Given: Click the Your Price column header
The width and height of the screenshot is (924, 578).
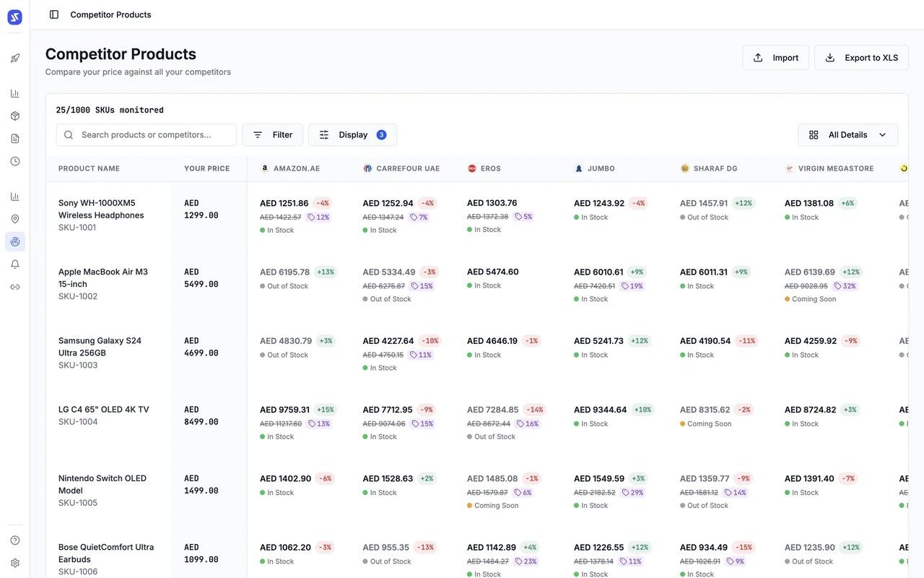Looking at the screenshot, I should pos(206,168).
